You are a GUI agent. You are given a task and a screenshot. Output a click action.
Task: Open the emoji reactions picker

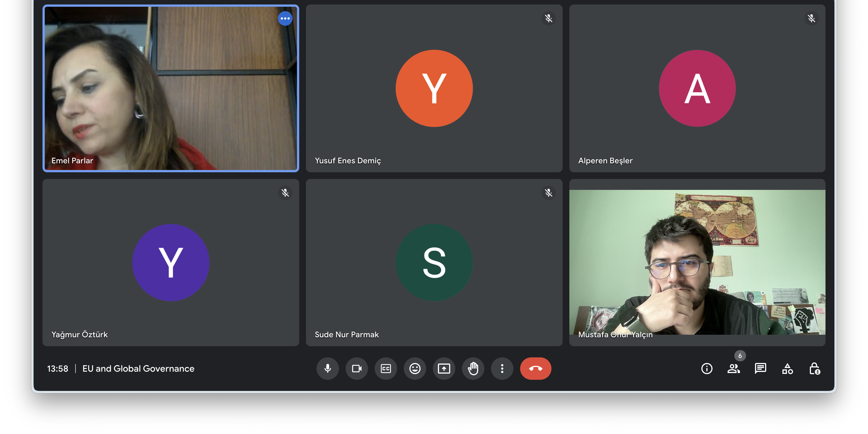(414, 368)
